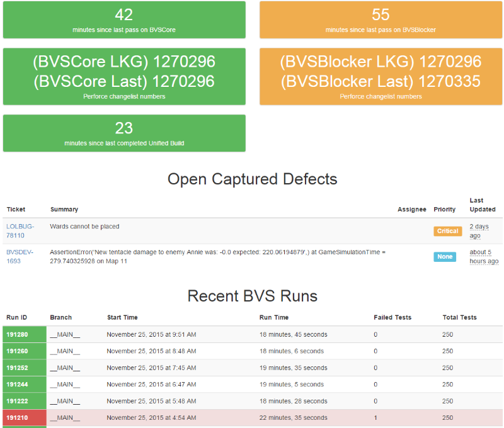Click the 42 minutes BVSCore panel

[x=124, y=20]
